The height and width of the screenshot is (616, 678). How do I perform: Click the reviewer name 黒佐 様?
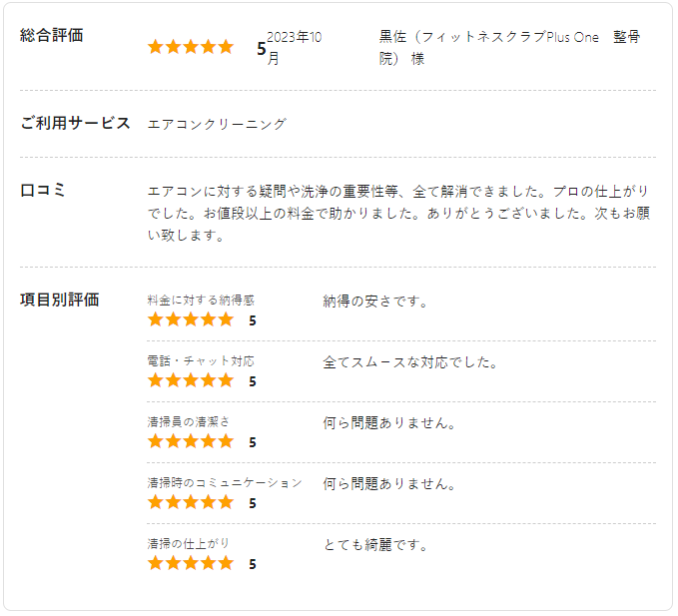pos(509,48)
